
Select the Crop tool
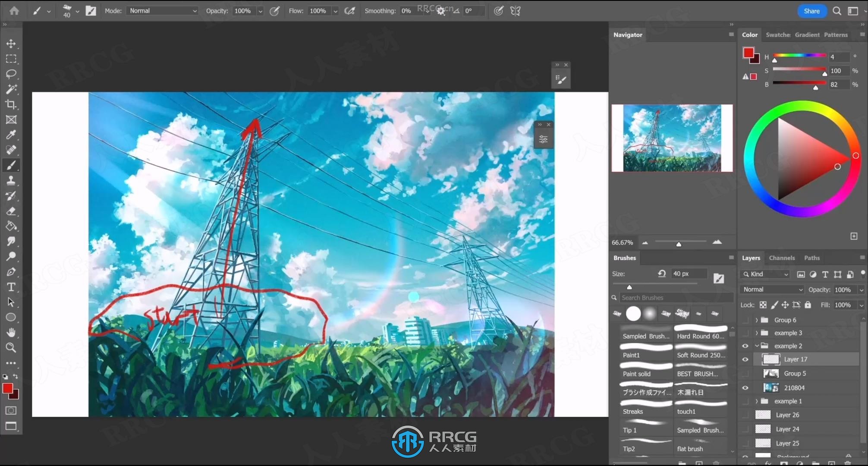point(11,104)
